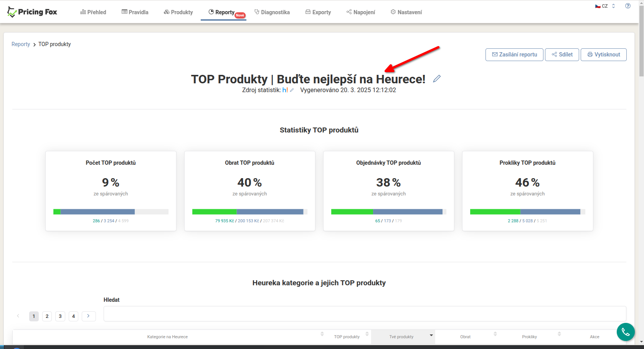This screenshot has height=349, width=644.
Task: Open the Produkty menu tab
Action: [x=178, y=12]
